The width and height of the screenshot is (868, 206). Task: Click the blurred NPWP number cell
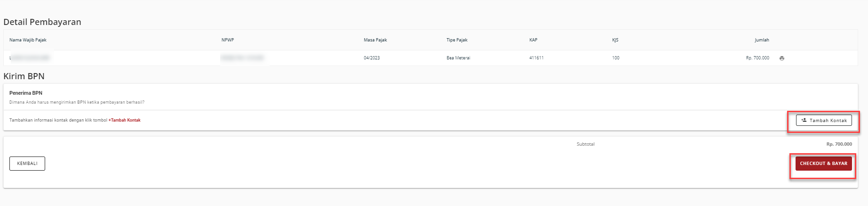tap(242, 58)
